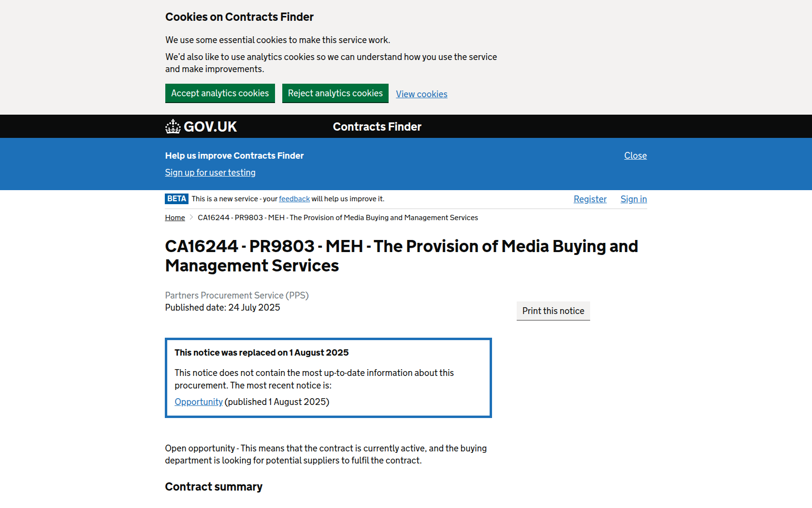Click the Contracts Finder header title
Viewport: 812px width, 508px height.
pos(377,127)
